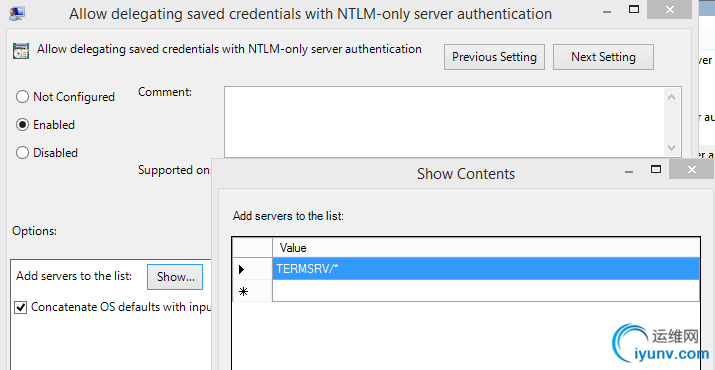Close the Show Contents dialog

click(692, 170)
